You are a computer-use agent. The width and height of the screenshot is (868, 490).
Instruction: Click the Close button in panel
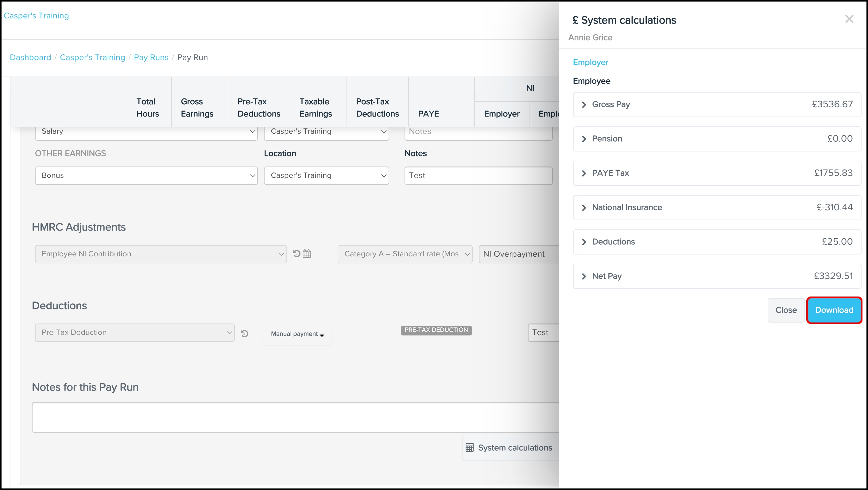[x=786, y=310]
